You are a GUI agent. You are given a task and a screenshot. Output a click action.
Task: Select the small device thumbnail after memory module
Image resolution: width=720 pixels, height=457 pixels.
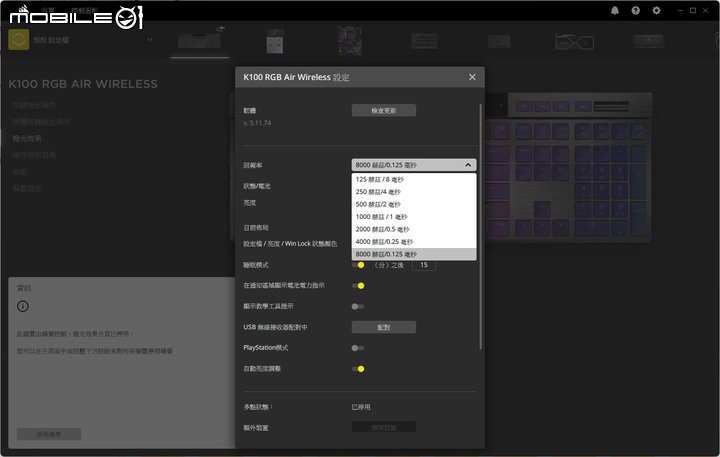[499, 41]
